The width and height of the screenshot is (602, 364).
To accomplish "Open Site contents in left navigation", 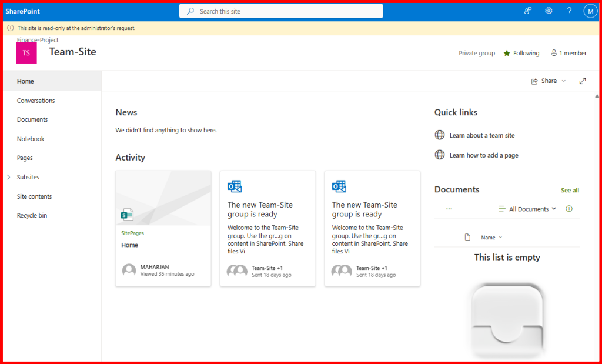I will coord(34,196).
